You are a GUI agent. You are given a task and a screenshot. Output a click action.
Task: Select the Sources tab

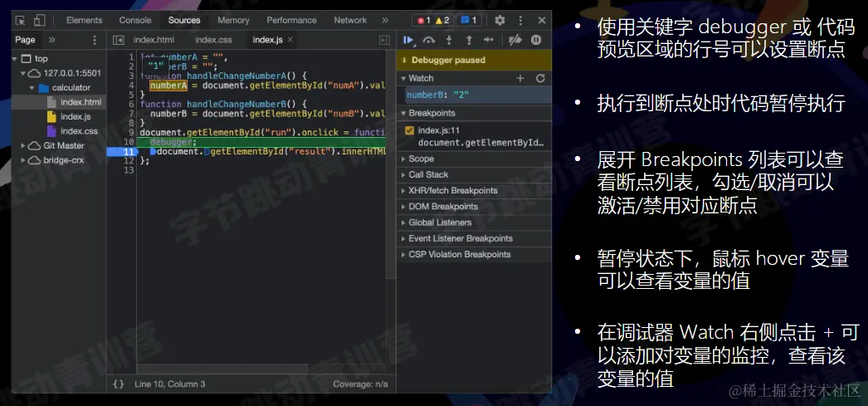pos(184,21)
